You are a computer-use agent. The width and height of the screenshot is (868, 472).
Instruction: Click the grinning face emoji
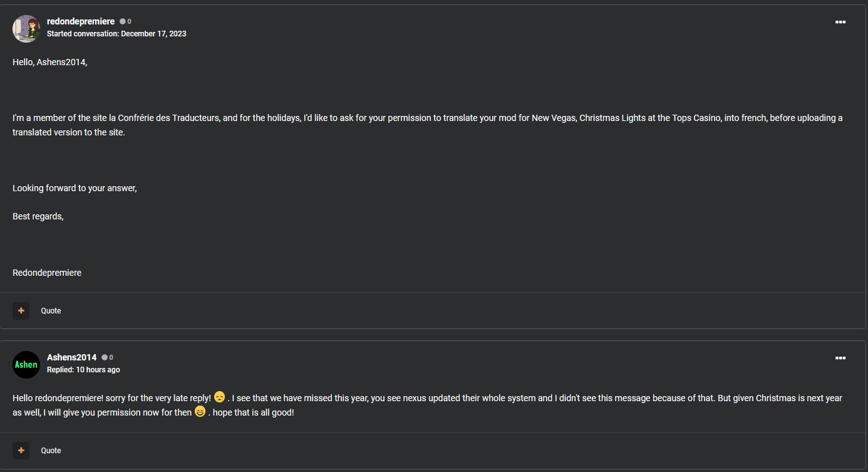coord(200,412)
